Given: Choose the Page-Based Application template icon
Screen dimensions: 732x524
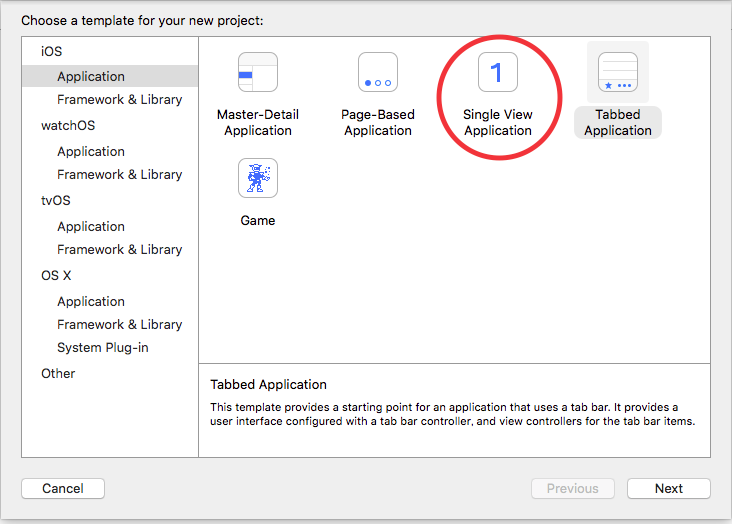Looking at the screenshot, I should tap(378, 72).
